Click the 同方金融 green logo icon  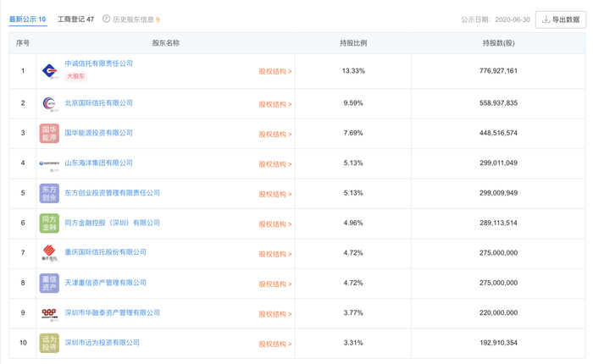coord(49,223)
